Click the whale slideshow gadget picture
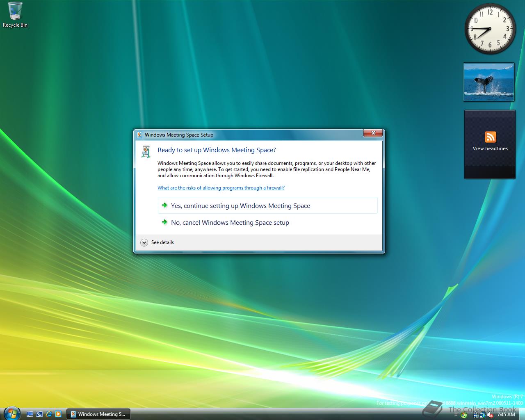 489,82
